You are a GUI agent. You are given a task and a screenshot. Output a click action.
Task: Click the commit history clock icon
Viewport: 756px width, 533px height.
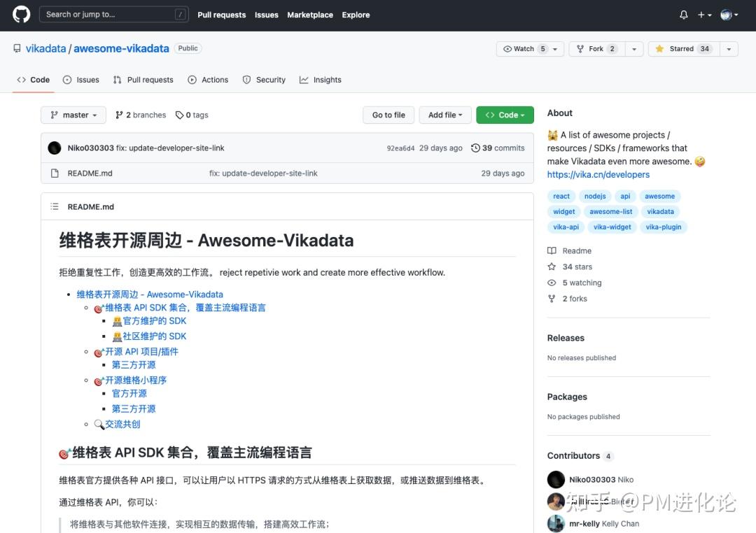point(476,148)
